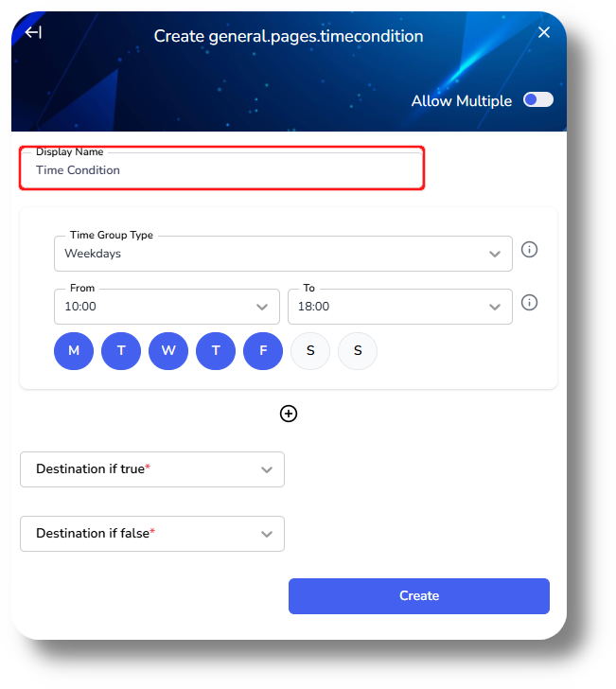Viewport: 616px width, 689px height.
Task: Close the Create timecondition dialog
Action: (x=544, y=32)
